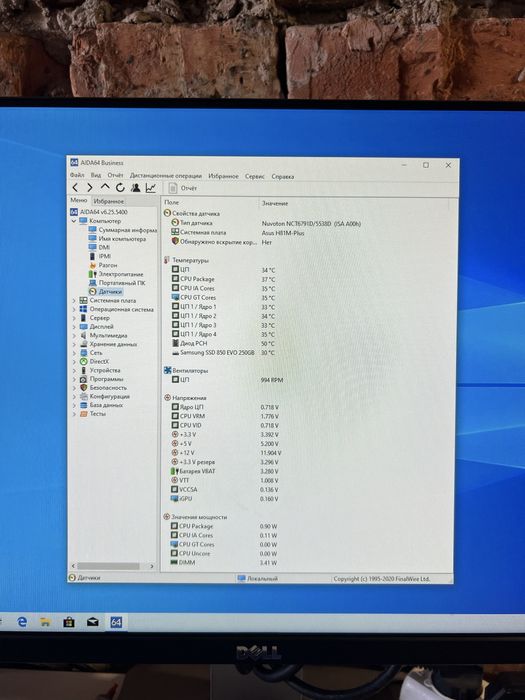Image resolution: width=525 pixels, height=700 pixels.
Task: Switch to the Меню tab
Action: click(79, 200)
